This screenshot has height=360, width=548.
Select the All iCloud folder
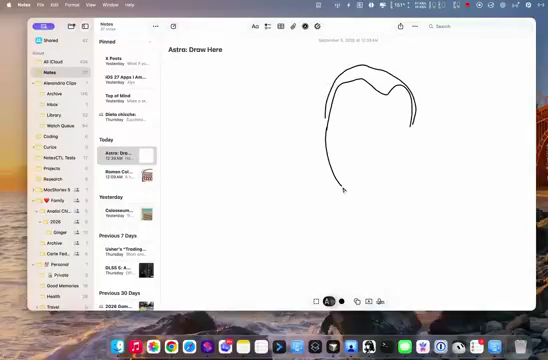[62, 62]
